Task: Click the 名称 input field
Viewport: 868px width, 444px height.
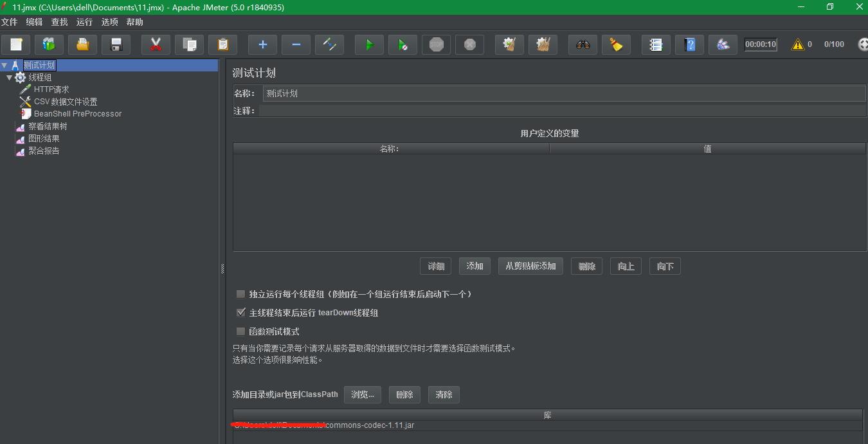Action: click(565, 93)
